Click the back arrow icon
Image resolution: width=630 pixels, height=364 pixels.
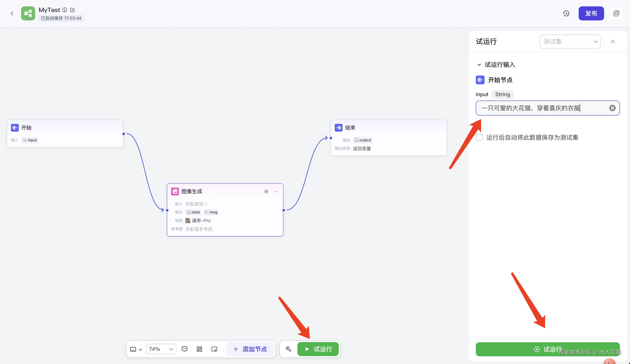coord(12,13)
